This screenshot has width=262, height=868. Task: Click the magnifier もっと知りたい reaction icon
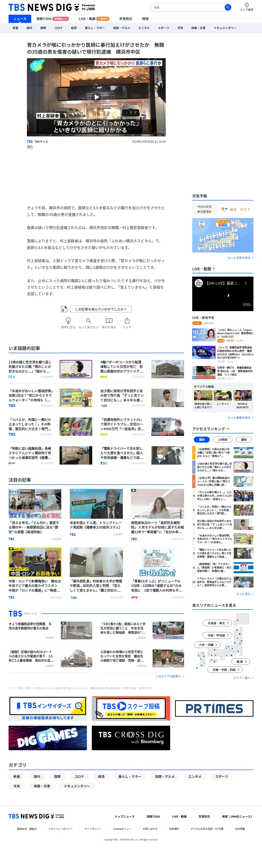(89, 320)
